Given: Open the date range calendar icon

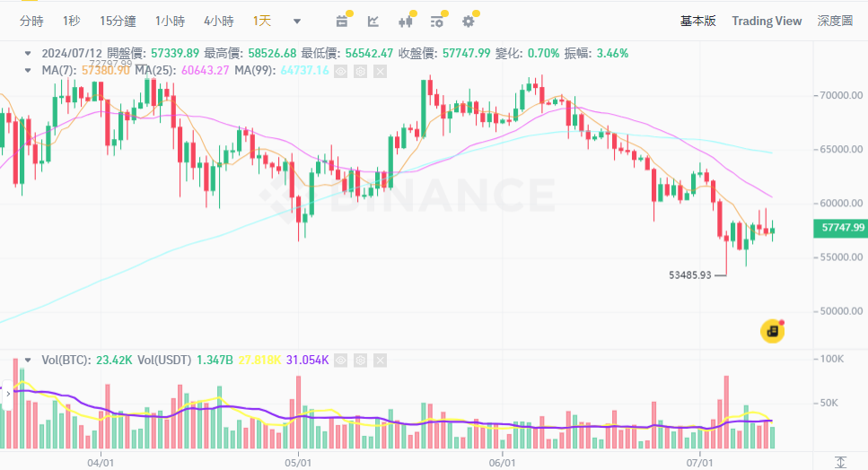Looking at the screenshot, I should pos(342,21).
